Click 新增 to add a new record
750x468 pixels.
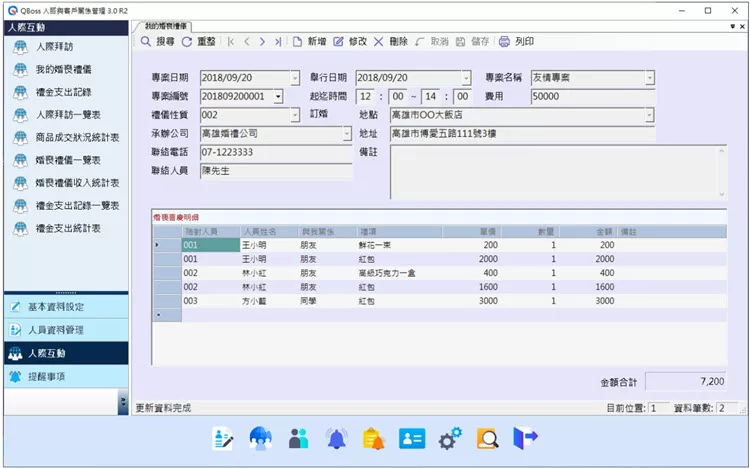(309, 42)
